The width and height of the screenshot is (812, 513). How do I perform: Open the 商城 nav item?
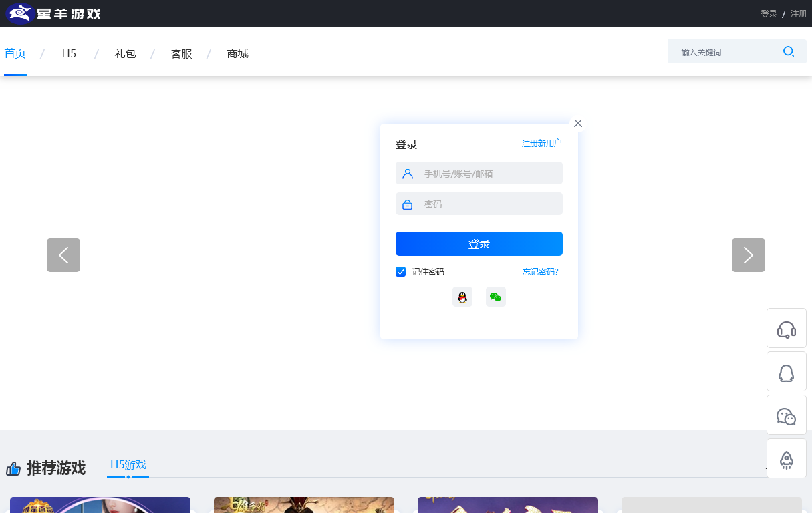click(237, 53)
